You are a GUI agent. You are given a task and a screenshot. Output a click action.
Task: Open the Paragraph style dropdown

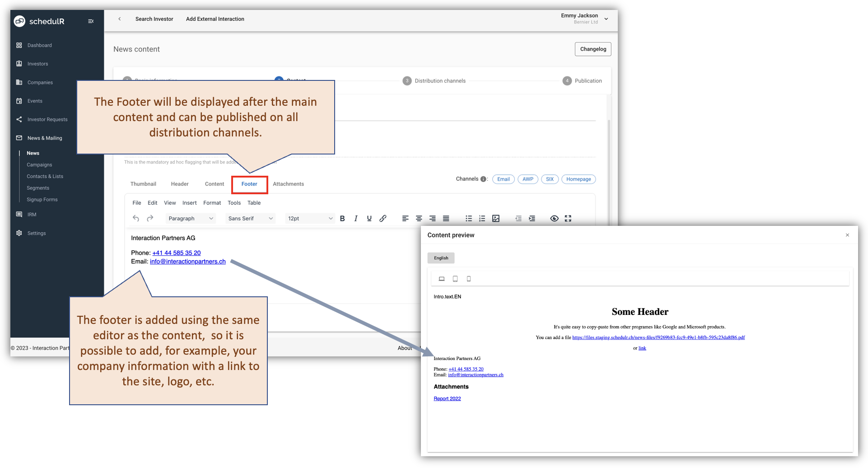pyautogui.click(x=190, y=218)
